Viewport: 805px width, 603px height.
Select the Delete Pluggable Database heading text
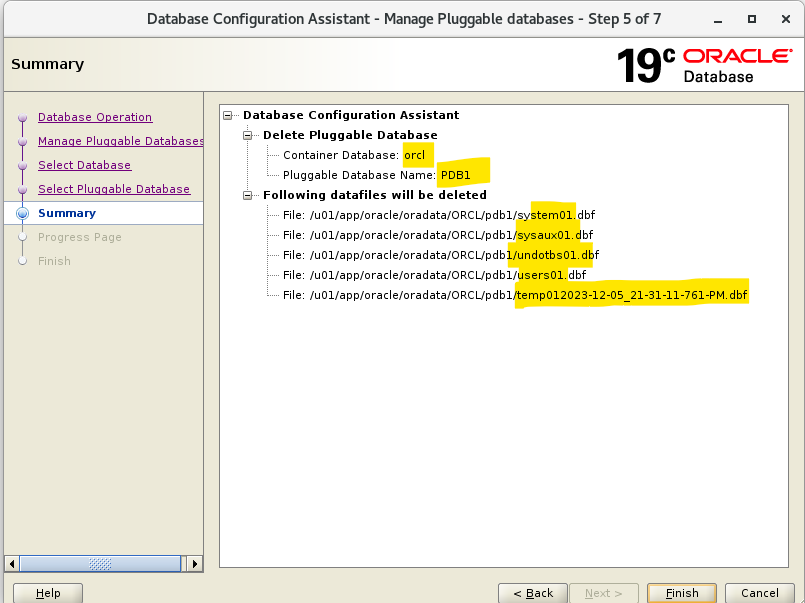coord(350,135)
